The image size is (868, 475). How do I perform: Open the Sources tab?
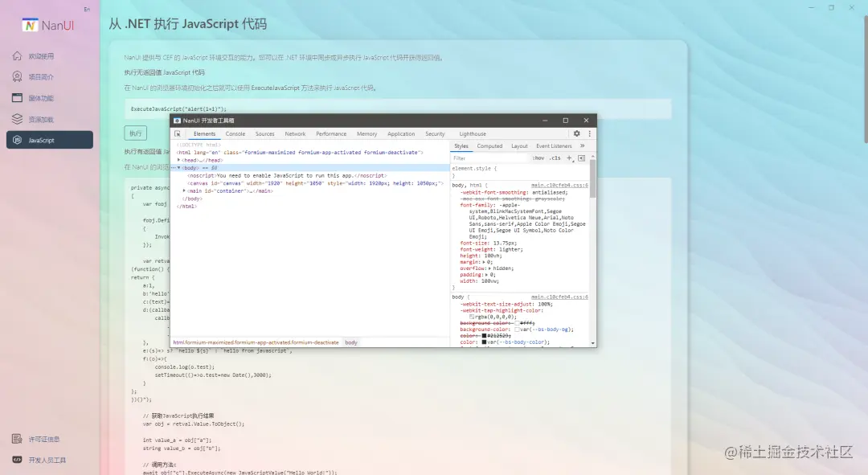click(264, 134)
